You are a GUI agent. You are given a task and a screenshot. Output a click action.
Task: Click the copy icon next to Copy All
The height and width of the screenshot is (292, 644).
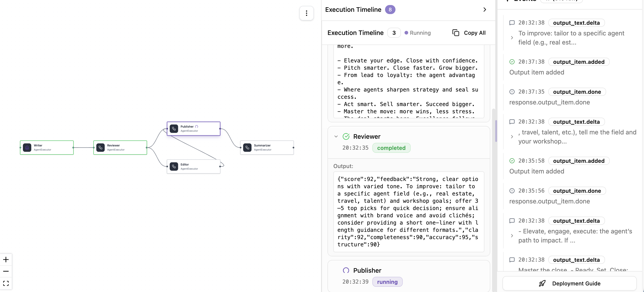tap(456, 33)
